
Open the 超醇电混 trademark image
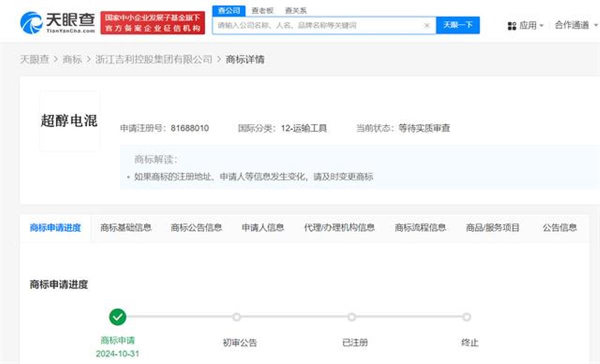tap(69, 121)
